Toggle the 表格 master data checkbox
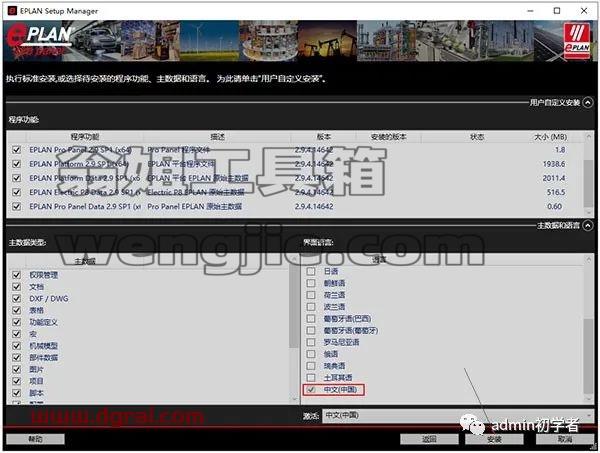Screen dimensions: 600x453 pos(16,310)
